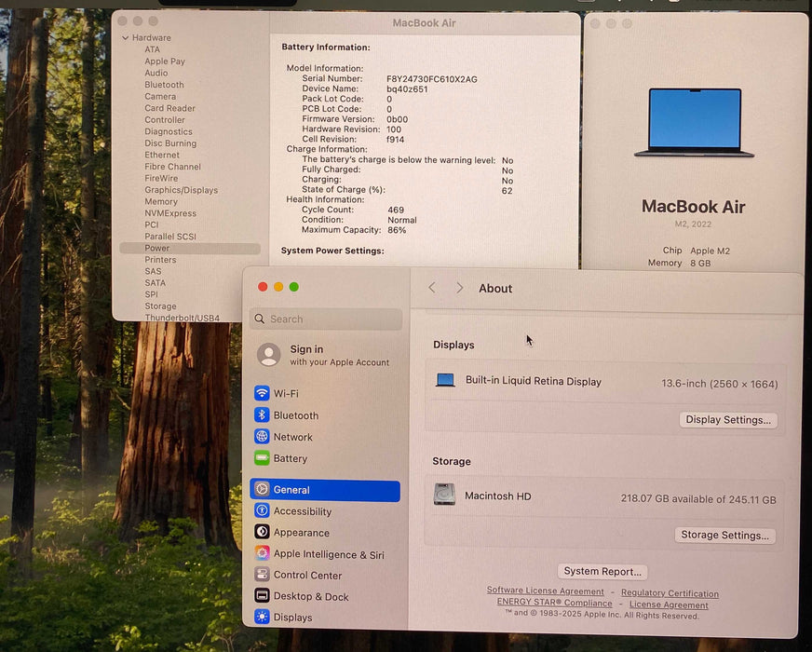Select Thunderbolt/USB4 in Hardware list
This screenshot has width=812, height=652.
[x=182, y=318]
